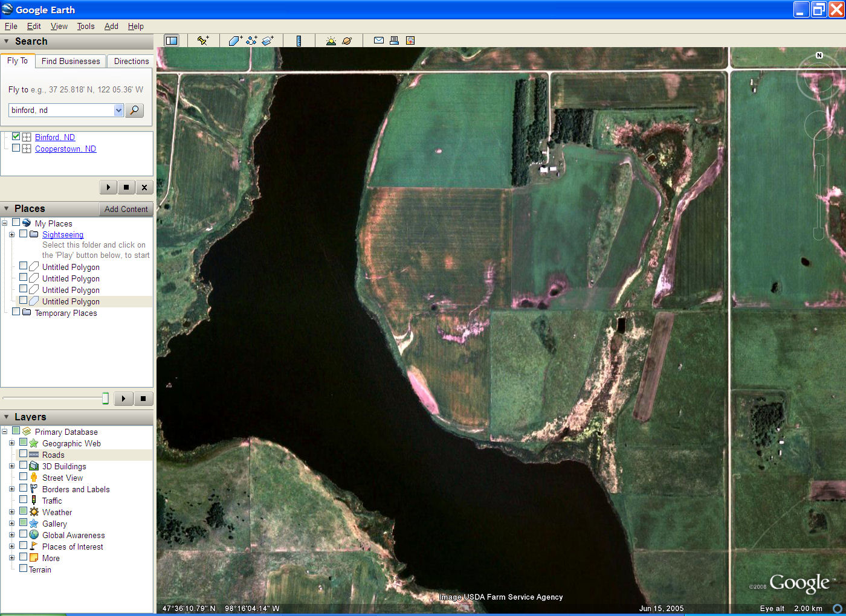Click the My Places globe icon
Viewport: 846px width, 616px height.
tap(27, 223)
